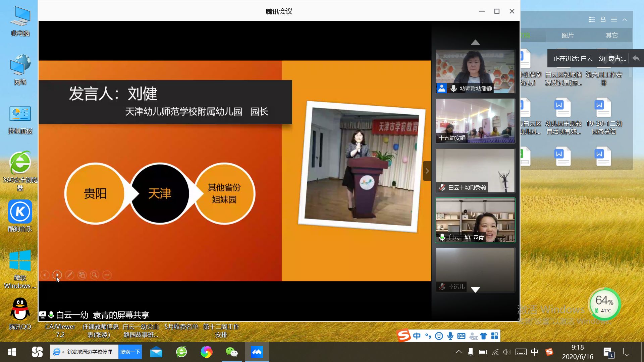The width and height of the screenshot is (644, 362).
Task: Toggle muted mic on 白云十幼肖秀莉 tile
Action: click(442, 187)
